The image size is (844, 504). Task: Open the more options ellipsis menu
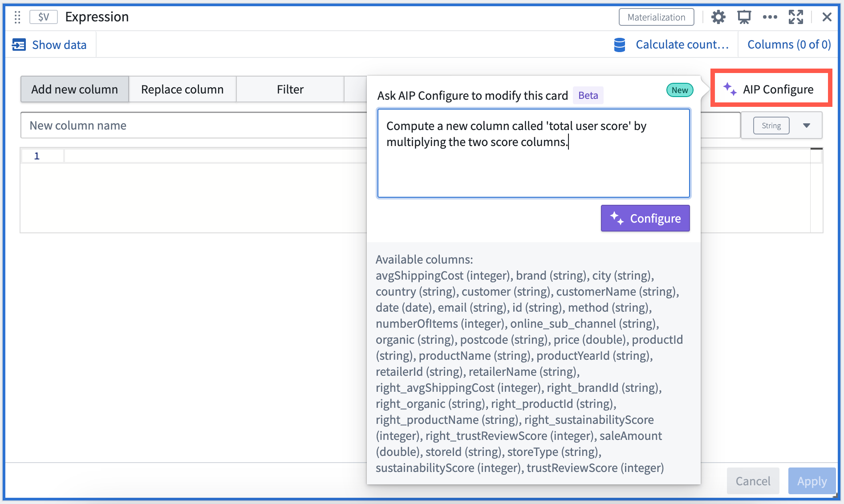[x=770, y=17]
